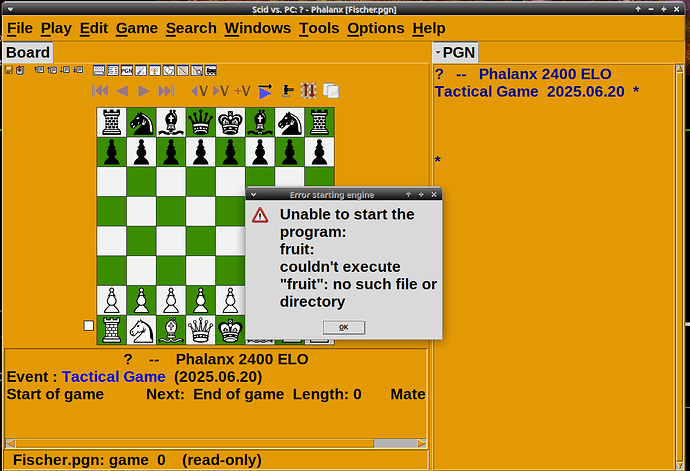Open the Edit menu
The image size is (690, 471).
[94, 29]
